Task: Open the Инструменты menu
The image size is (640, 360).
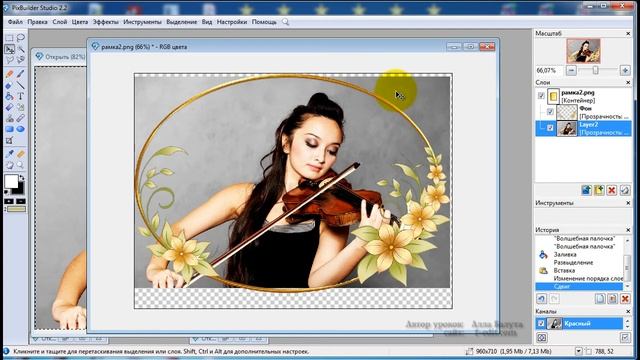Action: point(142,22)
